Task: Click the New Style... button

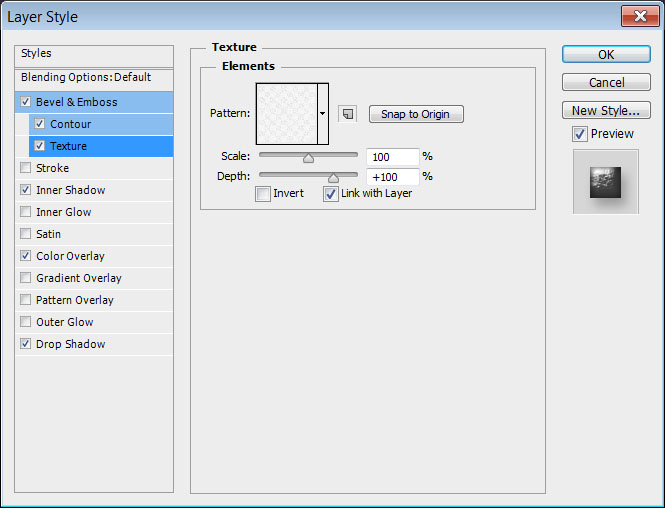Action: [606, 110]
